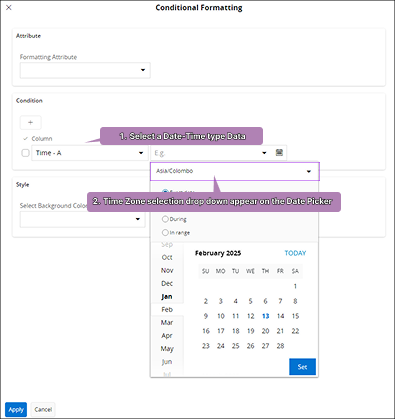Pick Jan from the month list

pos(167,296)
